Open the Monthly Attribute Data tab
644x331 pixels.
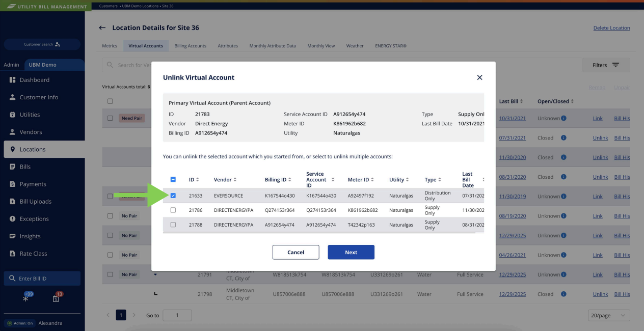pos(273,46)
